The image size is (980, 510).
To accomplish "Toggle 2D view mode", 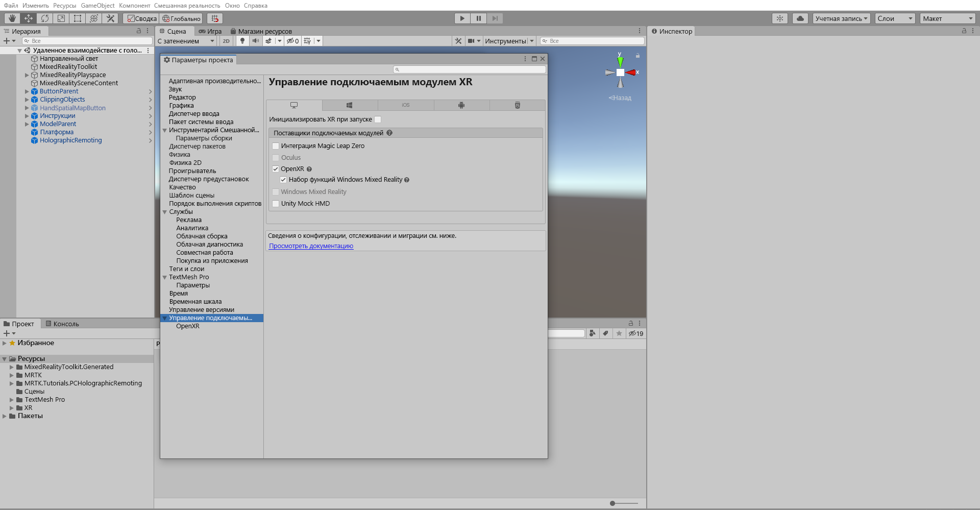I will 226,41.
